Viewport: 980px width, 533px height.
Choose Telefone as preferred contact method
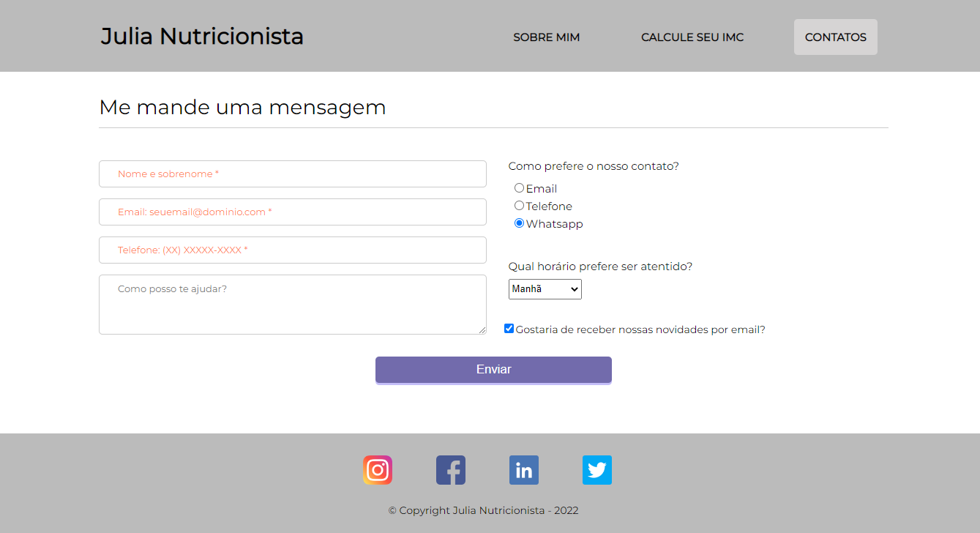click(x=519, y=205)
